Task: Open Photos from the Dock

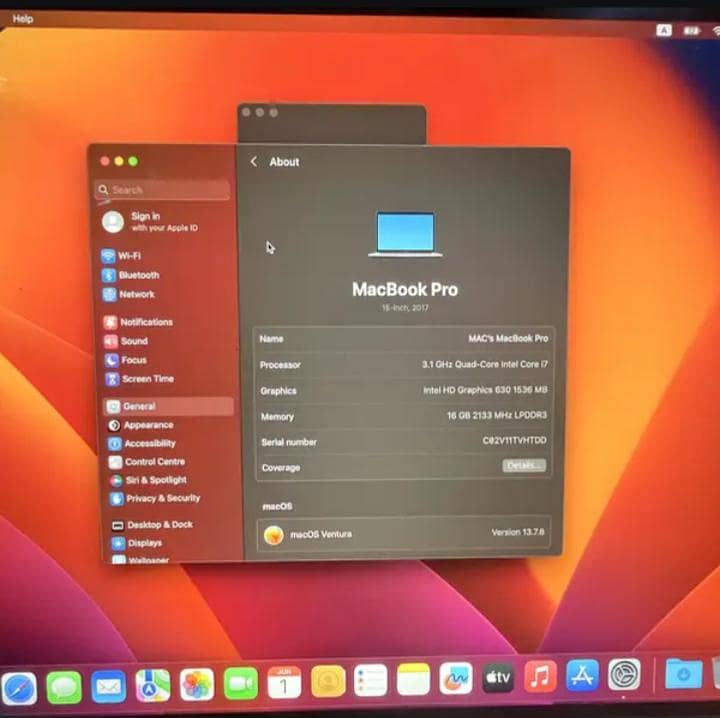Action: click(x=197, y=684)
